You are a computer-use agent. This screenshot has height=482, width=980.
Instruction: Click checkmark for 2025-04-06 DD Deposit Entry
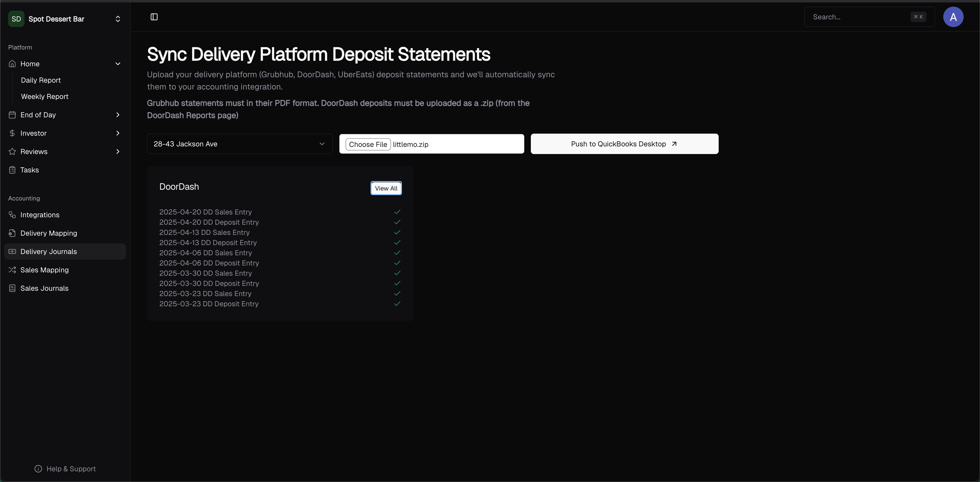tap(397, 263)
